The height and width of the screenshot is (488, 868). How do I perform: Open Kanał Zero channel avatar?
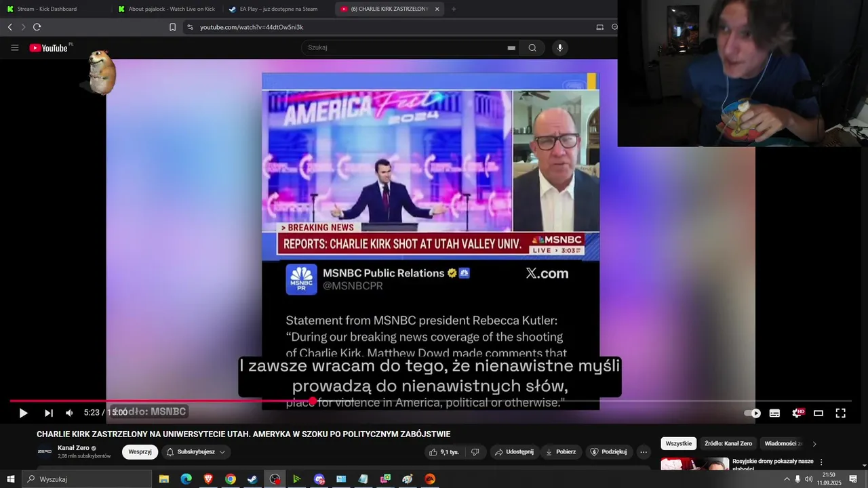click(x=45, y=451)
